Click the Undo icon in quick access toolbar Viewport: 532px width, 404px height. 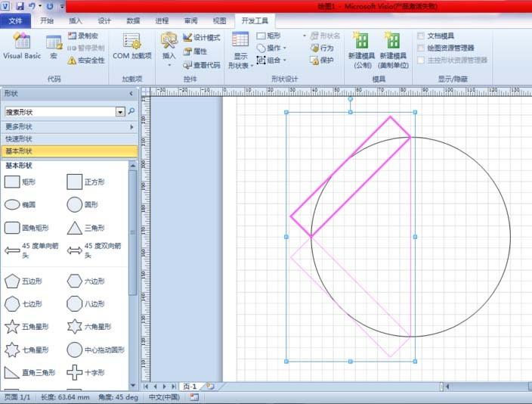(32, 6)
